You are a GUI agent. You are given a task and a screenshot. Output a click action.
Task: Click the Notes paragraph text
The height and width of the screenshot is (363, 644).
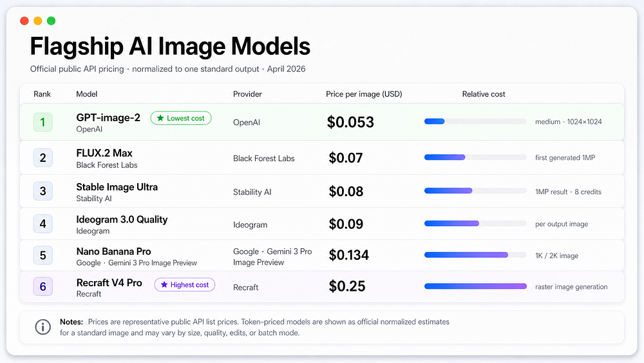(x=254, y=328)
